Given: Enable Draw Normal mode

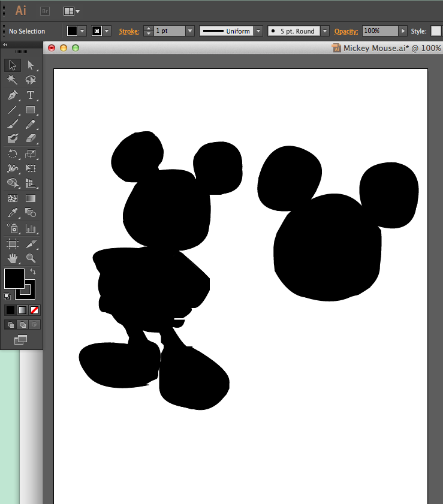Looking at the screenshot, I should pyautogui.click(x=11, y=325).
